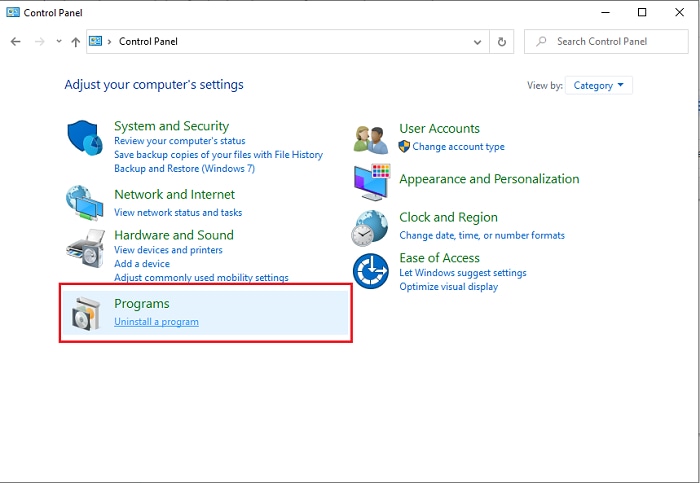The width and height of the screenshot is (700, 483).
Task: Open the Programs category heading
Action: tap(142, 304)
